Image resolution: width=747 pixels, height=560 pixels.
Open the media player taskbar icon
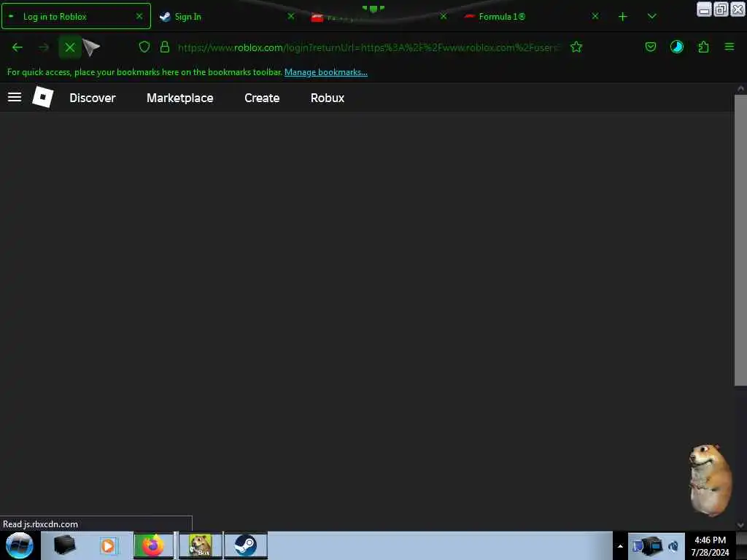point(108,545)
